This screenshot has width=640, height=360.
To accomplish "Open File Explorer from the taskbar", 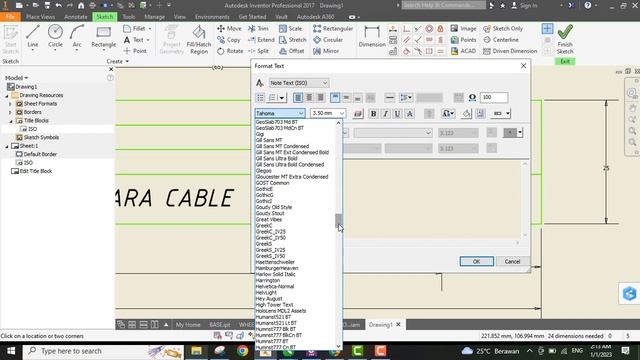I will point(196,351).
